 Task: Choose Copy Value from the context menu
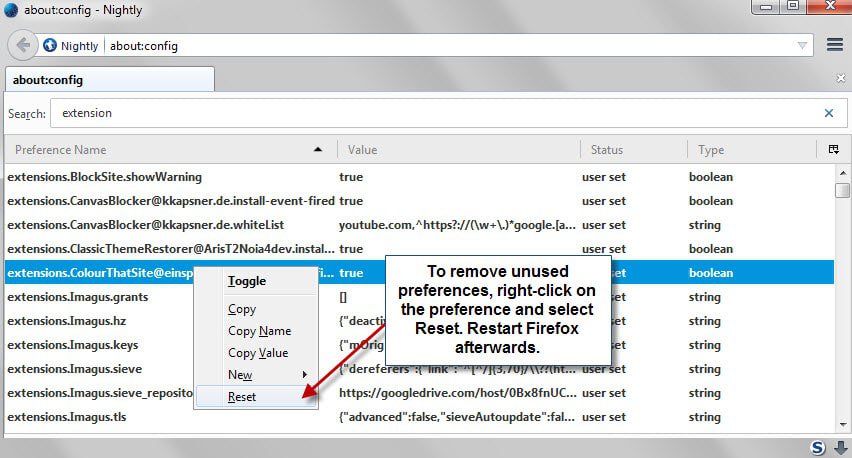(x=258, y=353)
